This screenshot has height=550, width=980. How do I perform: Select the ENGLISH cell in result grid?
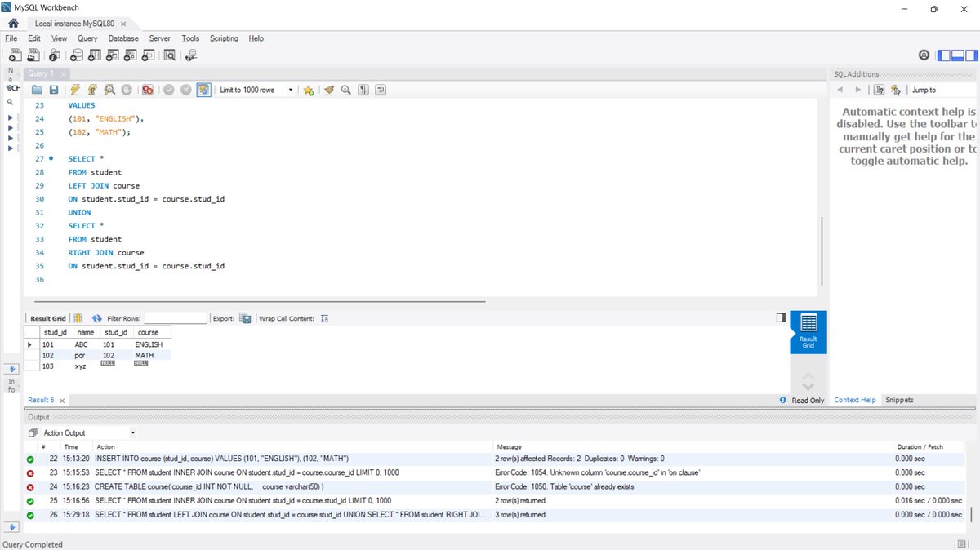point(151,344)
